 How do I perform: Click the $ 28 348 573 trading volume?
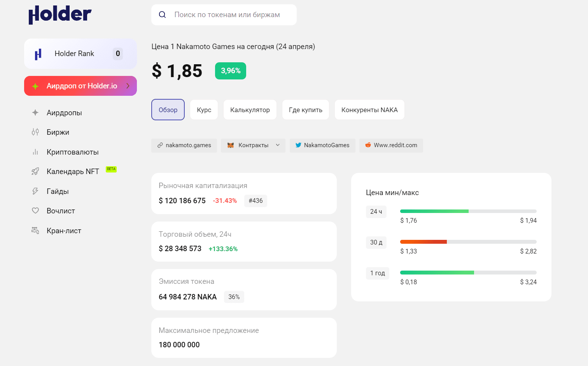click(x=180, y=248)
